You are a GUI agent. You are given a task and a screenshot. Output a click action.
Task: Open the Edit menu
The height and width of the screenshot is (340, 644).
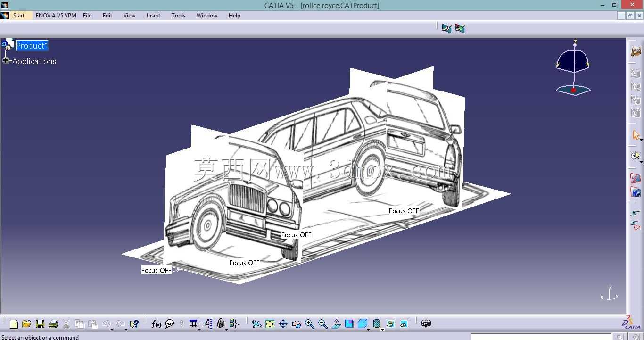(x=107, y=16)
